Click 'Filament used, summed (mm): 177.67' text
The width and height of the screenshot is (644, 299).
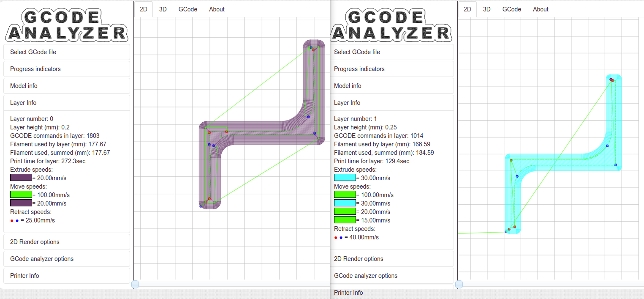(60, 153)
